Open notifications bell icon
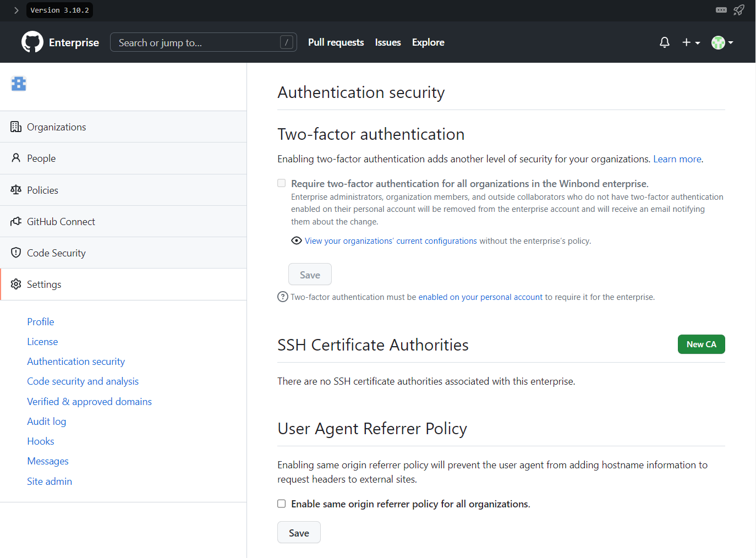The image size is (756, 558). 665,42
